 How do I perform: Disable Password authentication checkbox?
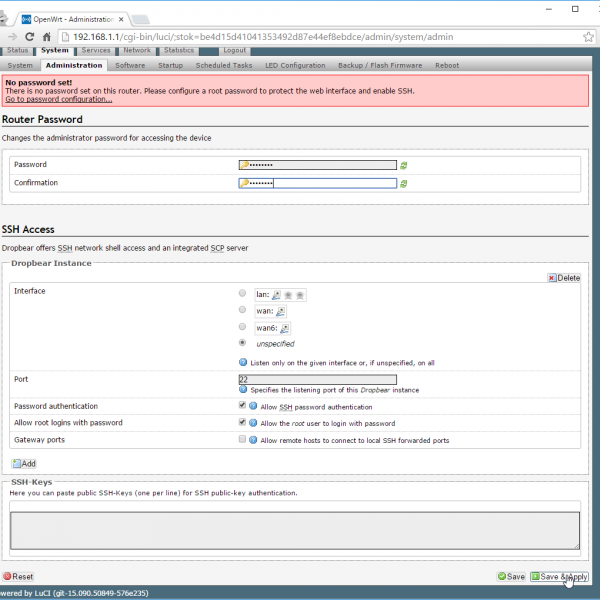coord(242,406)
